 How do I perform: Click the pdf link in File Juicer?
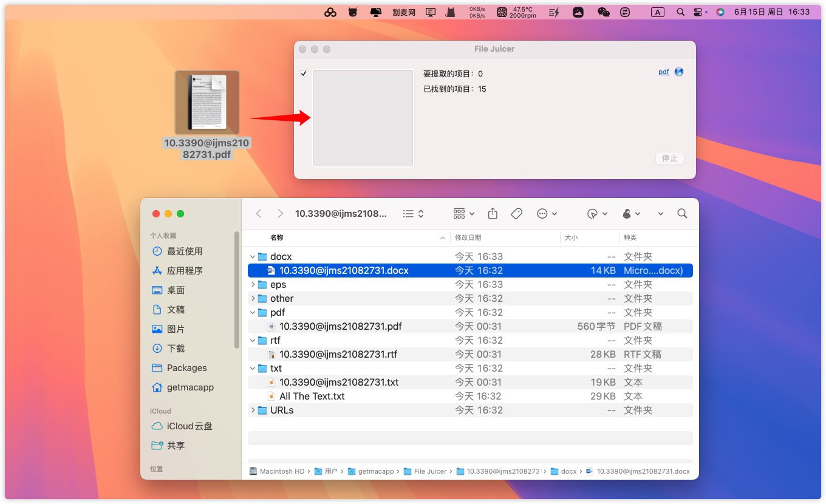coord(664,72)
